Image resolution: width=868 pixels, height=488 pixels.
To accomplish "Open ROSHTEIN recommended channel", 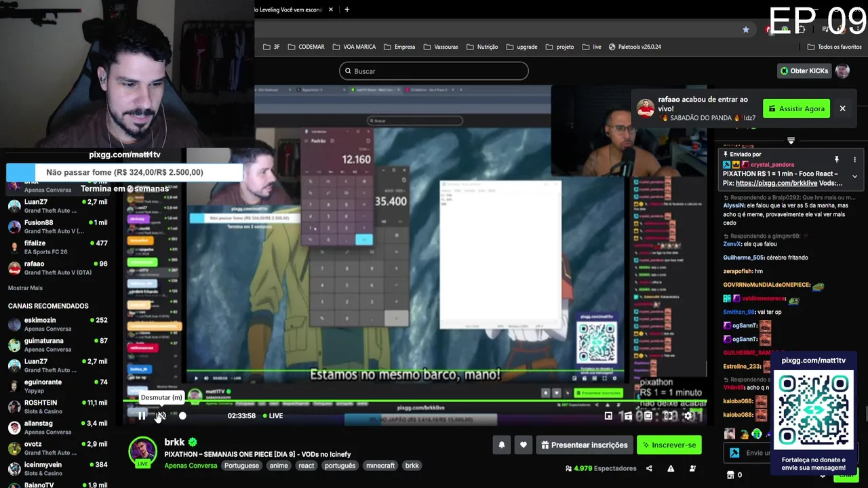I will pyautogui.click(x=57, y=407).
